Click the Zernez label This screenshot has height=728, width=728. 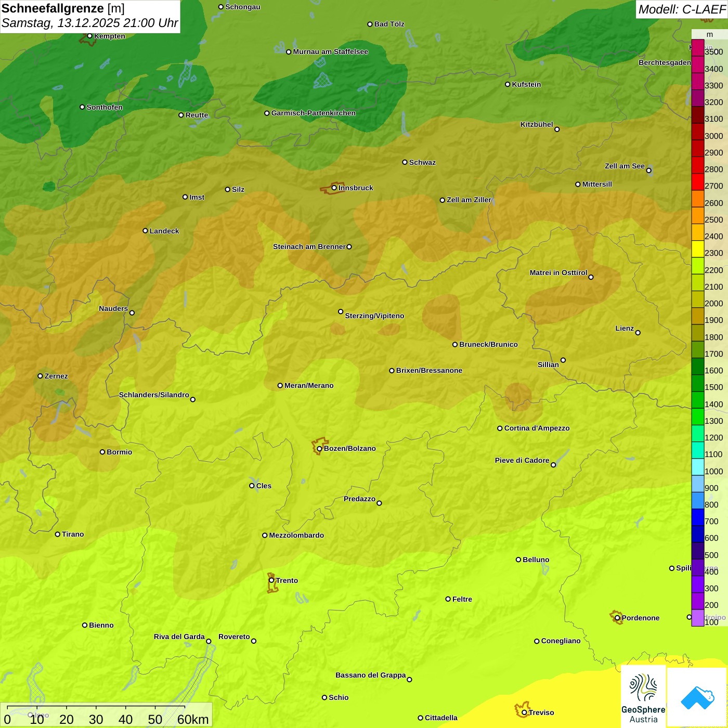pyautogui.click(x=56, y=376)
